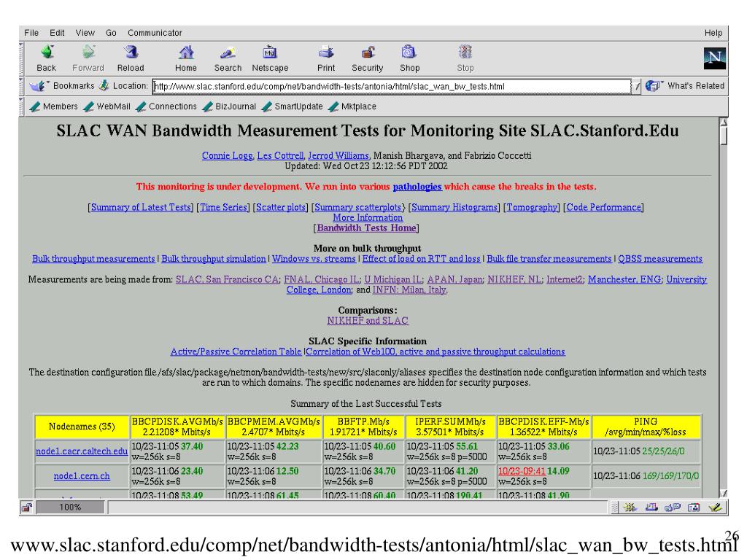Open the location history dropdown arrow
Screen dimensions: 747x560
pos(638,87)
